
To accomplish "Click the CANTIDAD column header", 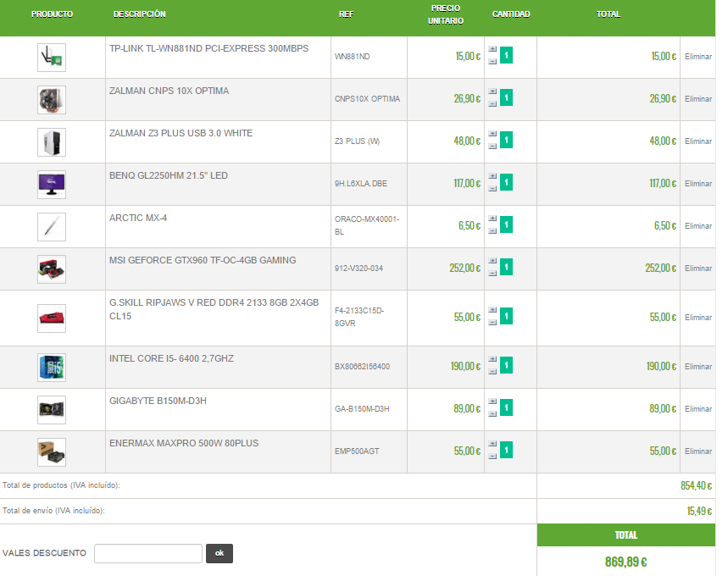I will 511,14.
